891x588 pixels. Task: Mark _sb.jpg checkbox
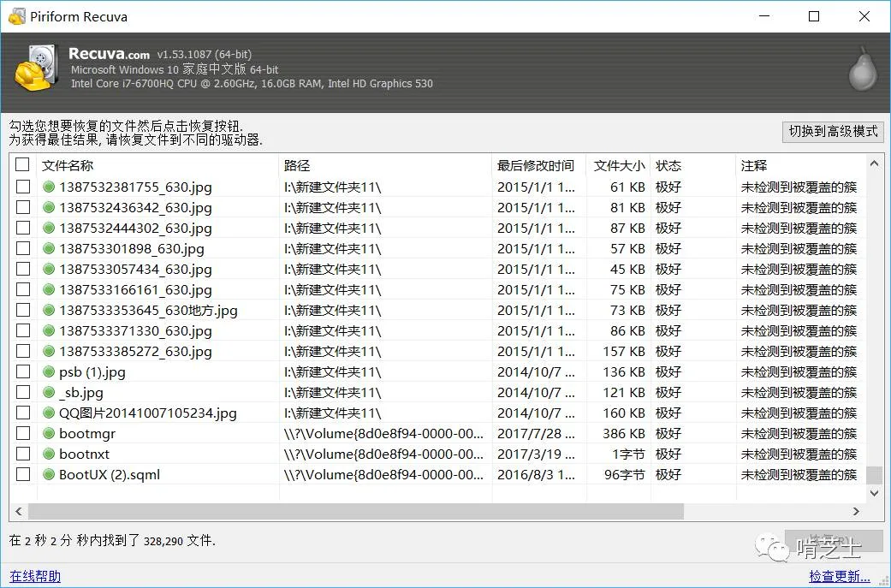(23, 392)
